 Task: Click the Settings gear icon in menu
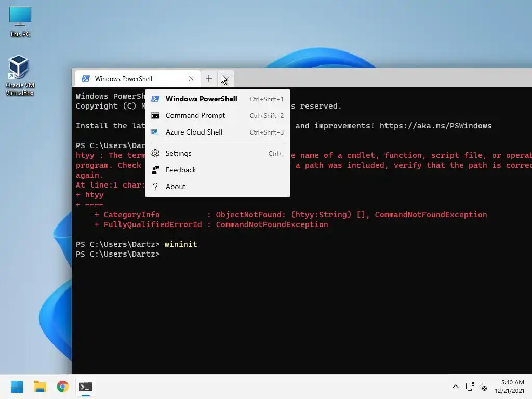coord(155,153)
